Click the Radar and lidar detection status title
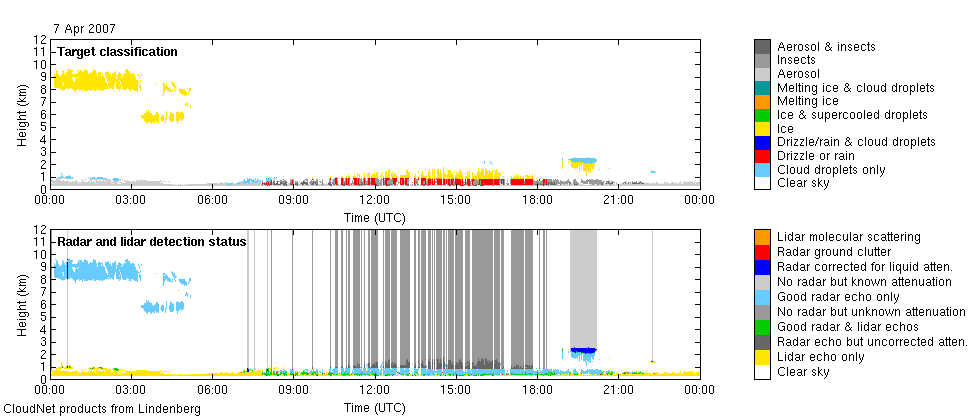980x420 pixels. [x=152, y=242]
